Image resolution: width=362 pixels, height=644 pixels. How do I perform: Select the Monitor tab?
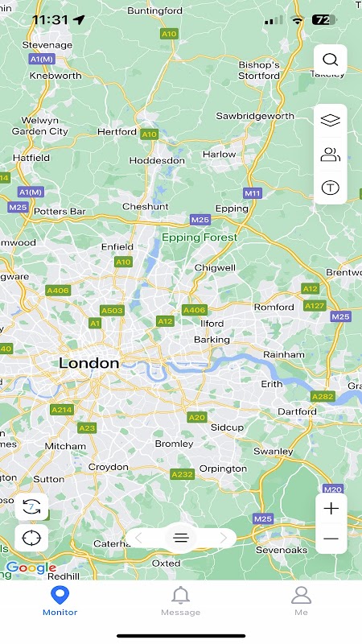click(x=60, y=601)
